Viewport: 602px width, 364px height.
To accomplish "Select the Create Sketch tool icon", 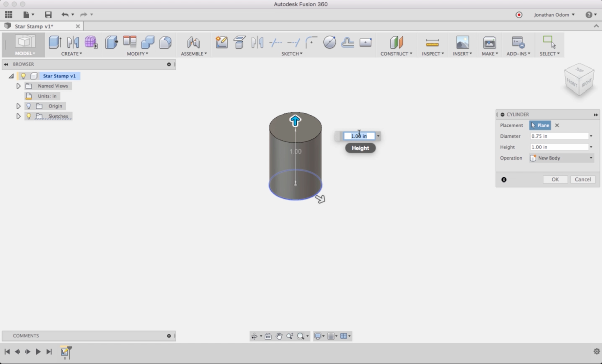I will coord(222,42).
